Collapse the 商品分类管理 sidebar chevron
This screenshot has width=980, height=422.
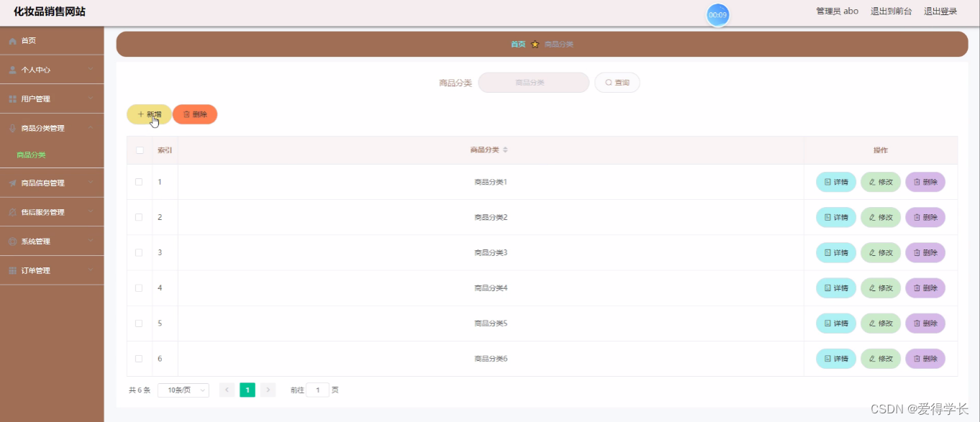(91, 128)
